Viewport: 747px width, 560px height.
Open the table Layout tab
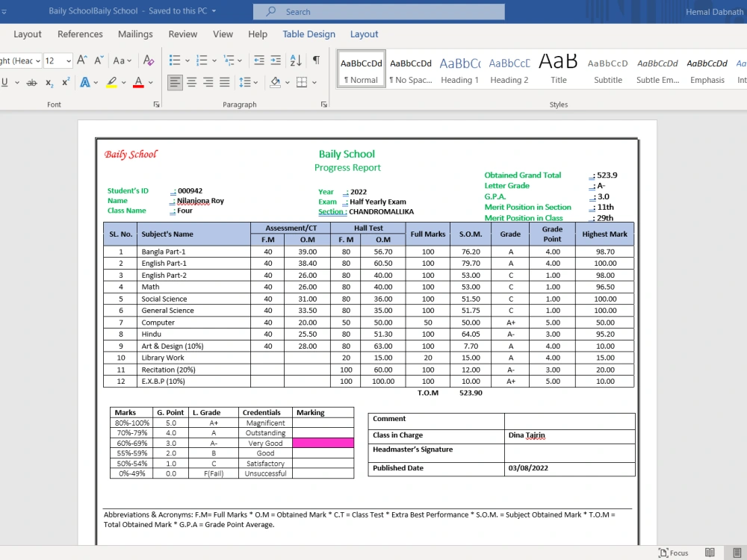pyautogui.click(x=364, y=34)
